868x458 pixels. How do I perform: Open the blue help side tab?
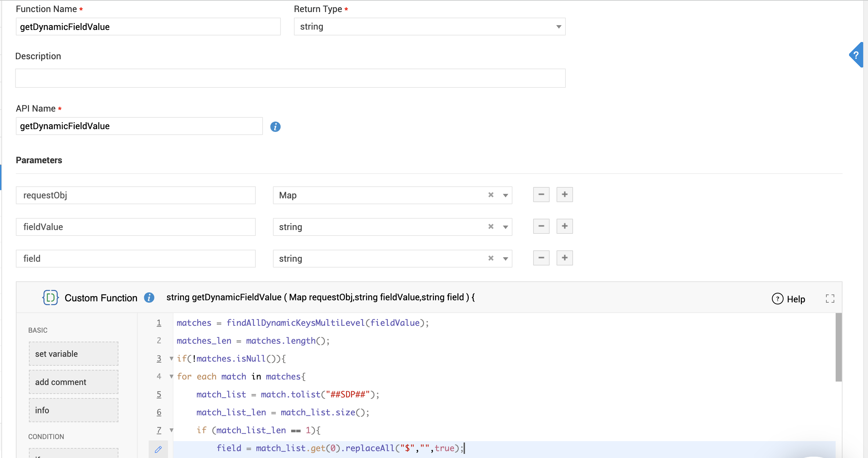(x=856, y=55)
